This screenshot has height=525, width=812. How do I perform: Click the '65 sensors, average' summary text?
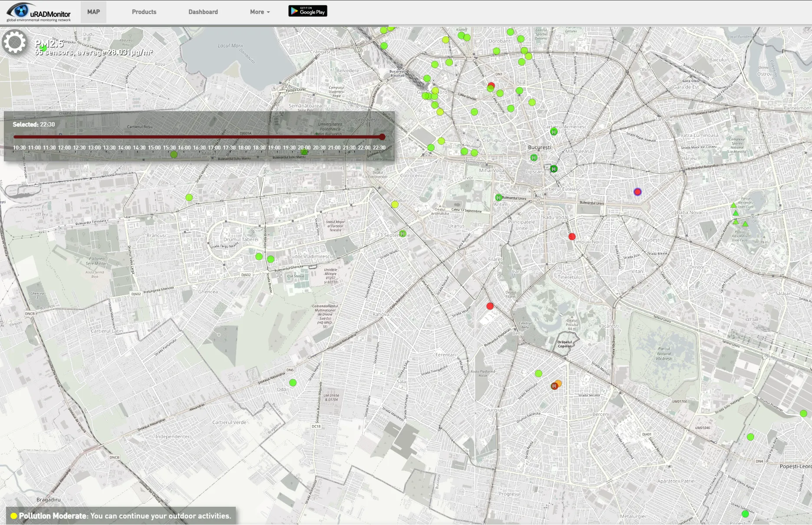93,53
